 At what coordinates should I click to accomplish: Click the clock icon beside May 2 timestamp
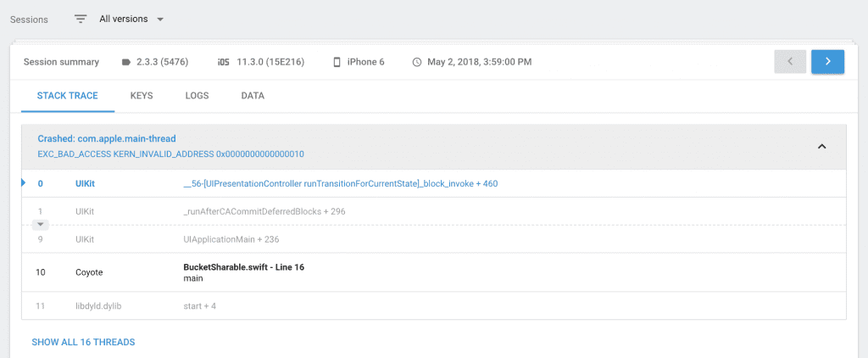(x=417, y=62)
